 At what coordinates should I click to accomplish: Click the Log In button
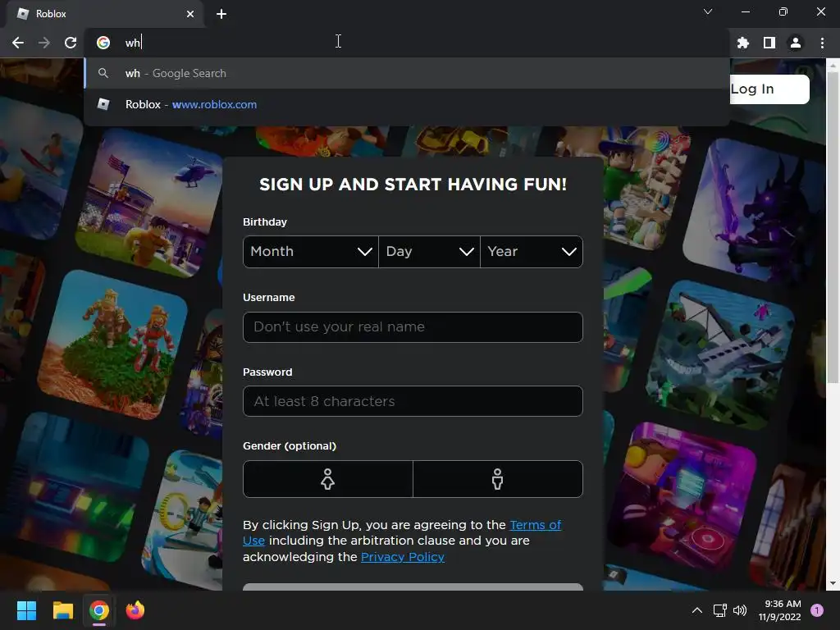769,89
